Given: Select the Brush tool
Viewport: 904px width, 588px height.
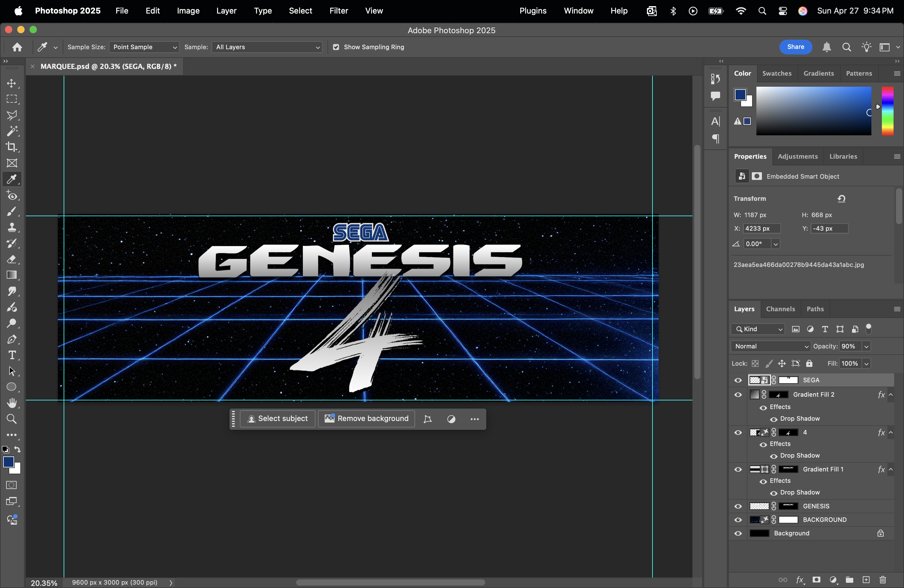Looking at the screenshot, I should coord(12,212).
